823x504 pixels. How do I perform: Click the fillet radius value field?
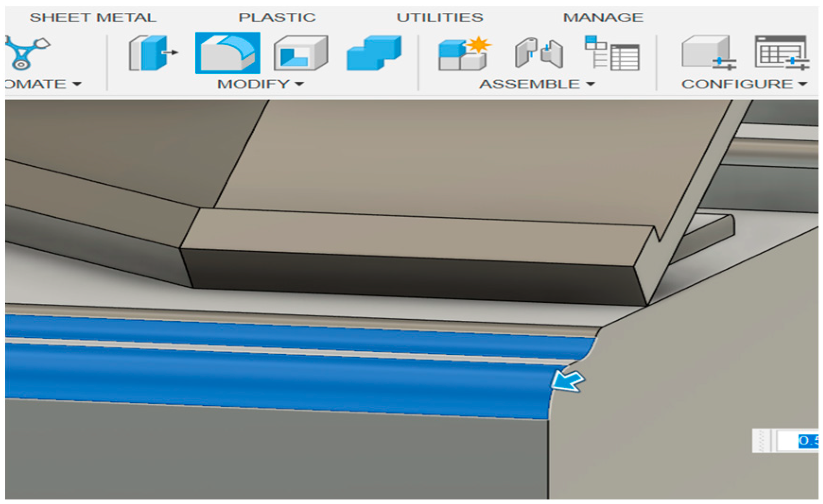pyautogui.click(x=797, y=441)
